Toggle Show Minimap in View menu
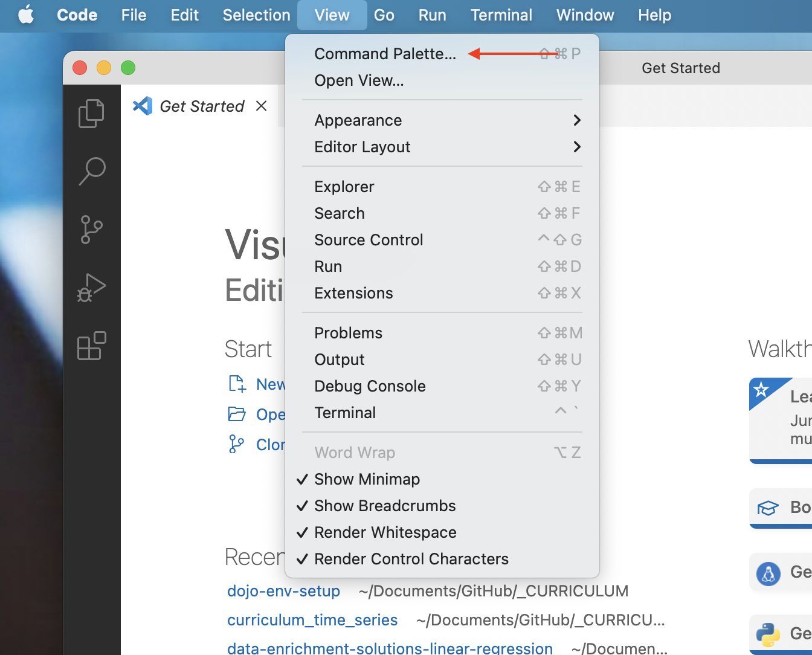Viewport: 812px width, 655px height. point(442,479)
